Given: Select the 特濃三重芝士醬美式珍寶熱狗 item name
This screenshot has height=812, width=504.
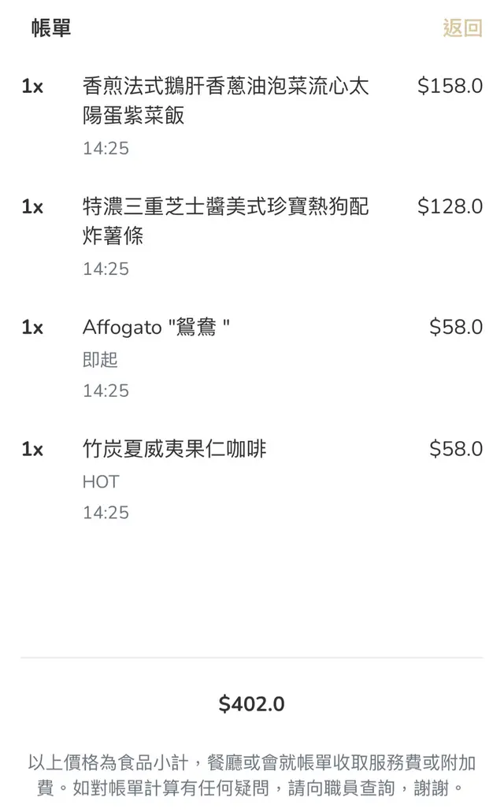Looking at the screenshot, I should point(225,221).
